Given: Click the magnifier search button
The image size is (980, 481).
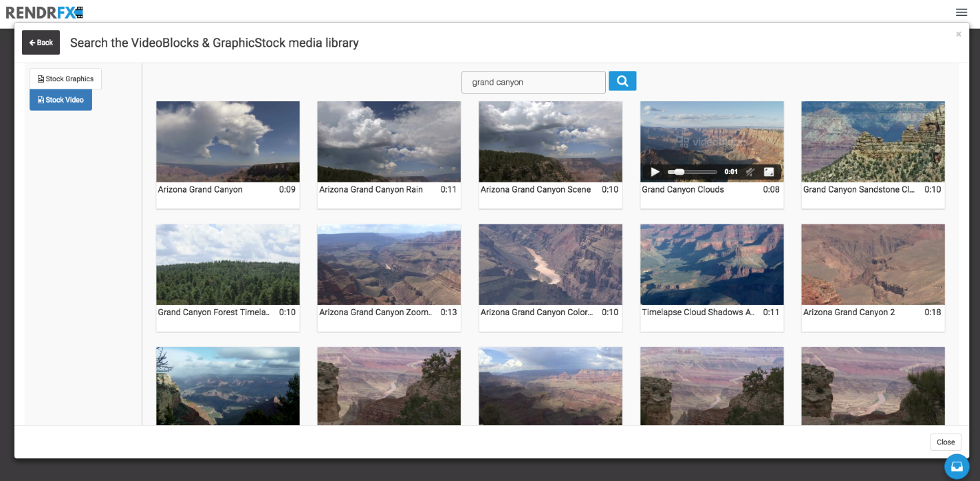Looking at the screenshot, I should click(x=622, y=81).
